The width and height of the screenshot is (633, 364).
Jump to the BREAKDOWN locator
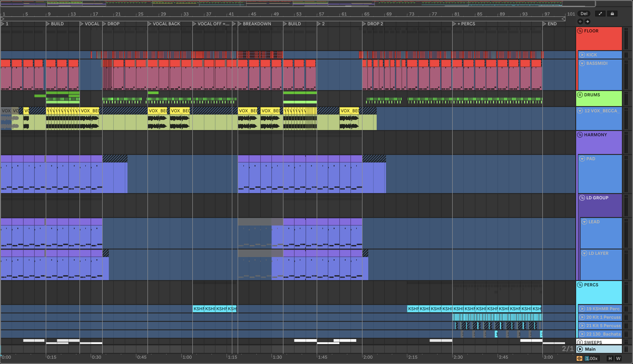point(240,24)
